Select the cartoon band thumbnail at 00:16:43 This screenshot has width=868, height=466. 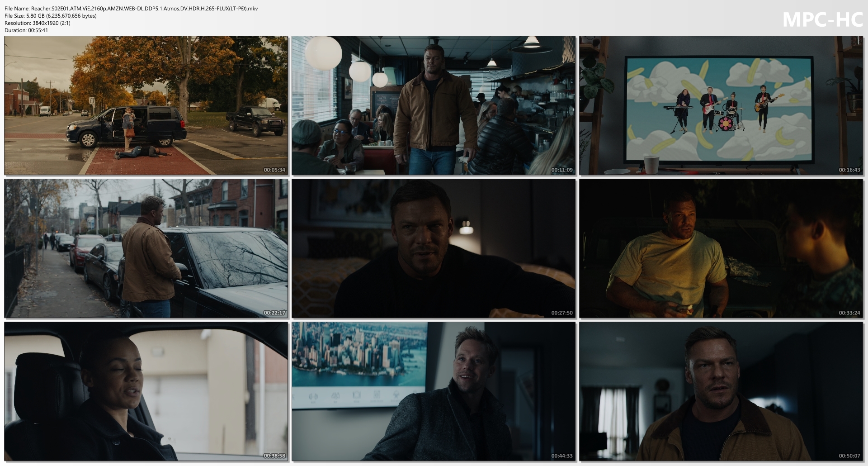coord(721,105)
